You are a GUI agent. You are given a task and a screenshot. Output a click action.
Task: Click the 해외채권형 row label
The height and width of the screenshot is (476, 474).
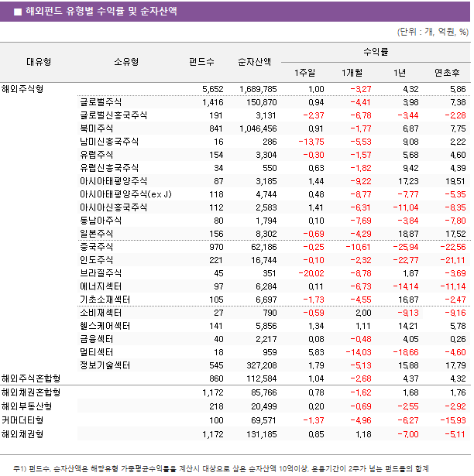22,434
